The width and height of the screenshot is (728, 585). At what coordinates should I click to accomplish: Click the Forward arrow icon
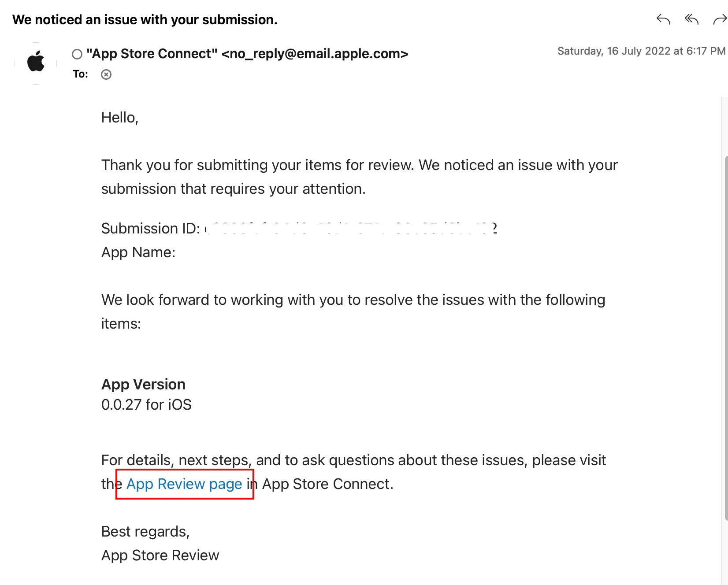[720, 19]
